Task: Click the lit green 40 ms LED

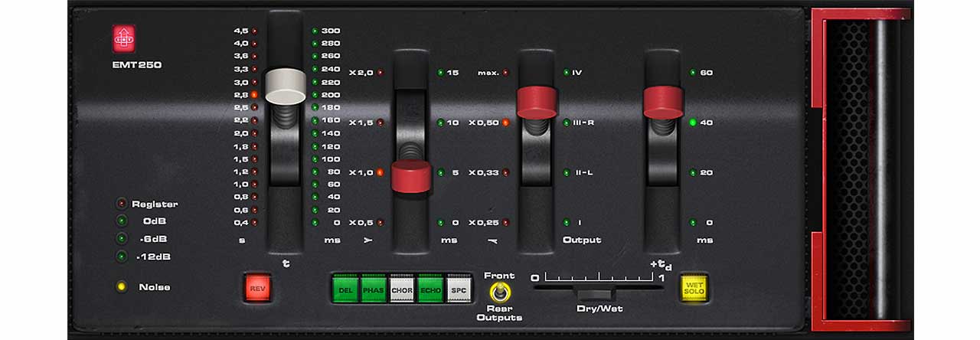Action: pyautogui.click(x=693, y=123)
